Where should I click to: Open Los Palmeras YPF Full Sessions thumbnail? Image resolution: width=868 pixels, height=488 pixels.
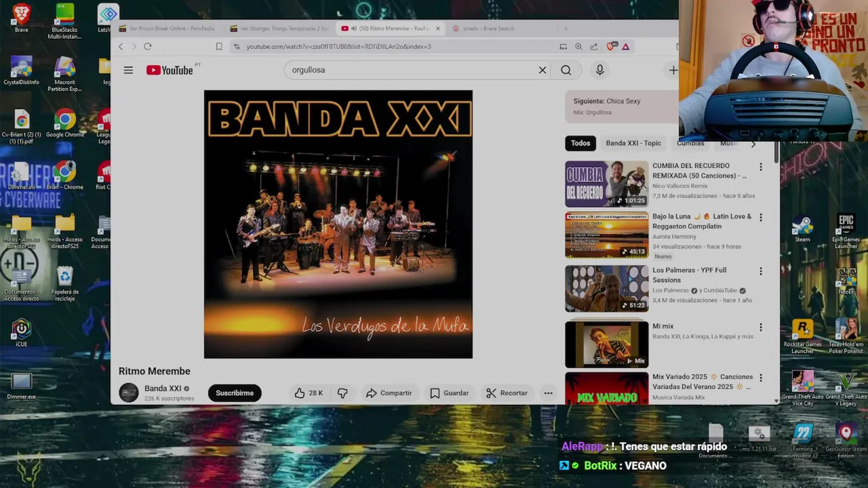click(607, 289)
